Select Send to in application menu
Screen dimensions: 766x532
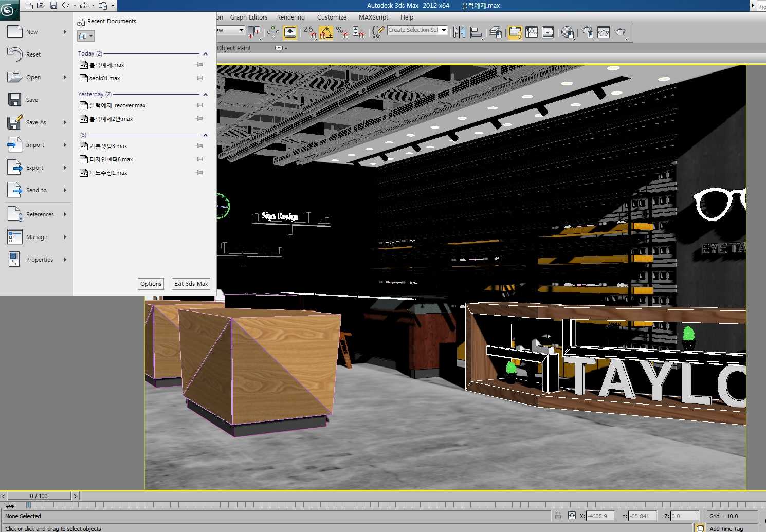[x=37, y=190]
